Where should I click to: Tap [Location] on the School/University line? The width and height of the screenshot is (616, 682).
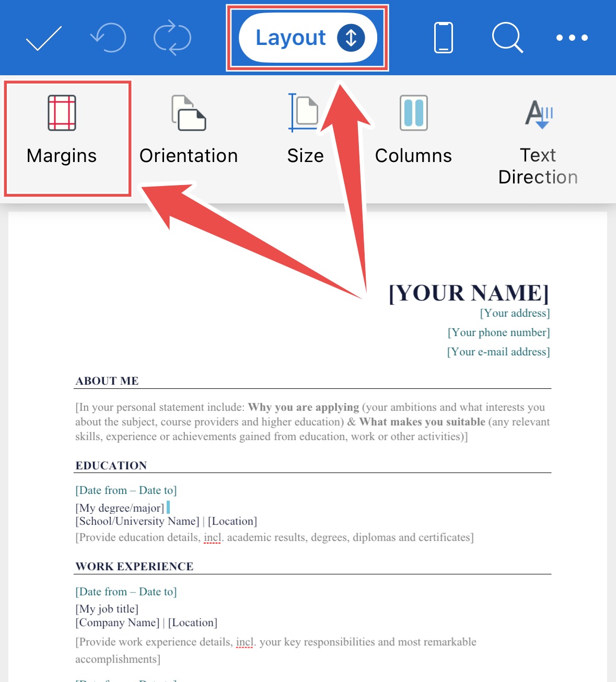pos(233,521)
